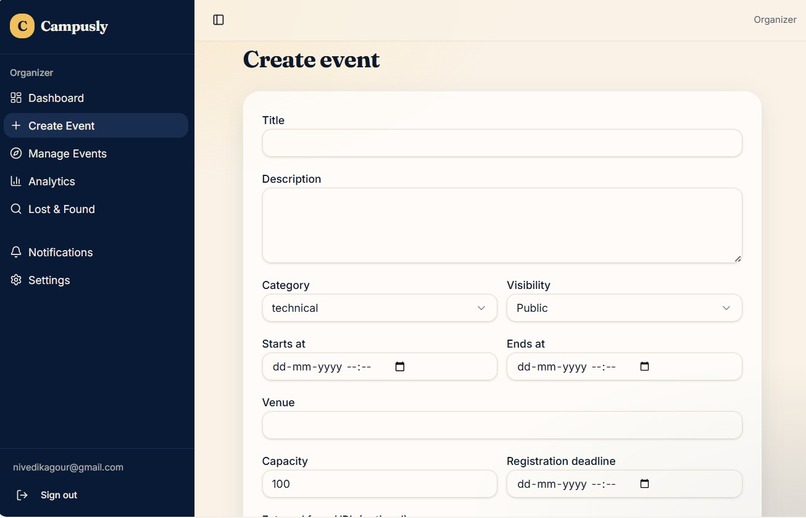Click the nivedikagour@gmail.com account email
806x518 pixels.
68,467
